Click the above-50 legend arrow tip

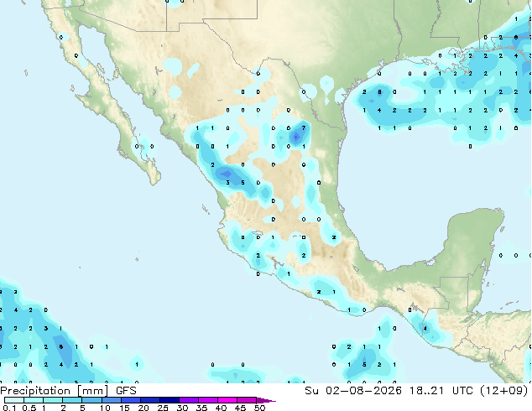[x=266, y=400]
